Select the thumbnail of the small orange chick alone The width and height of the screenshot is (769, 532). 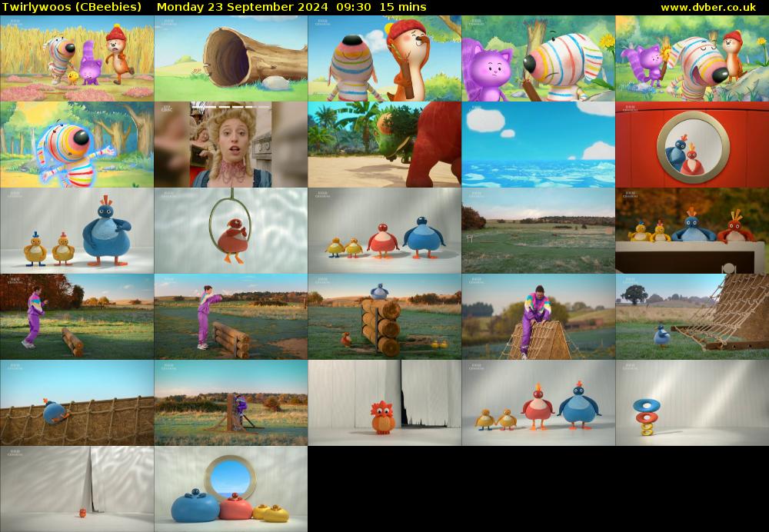point(384,402)
